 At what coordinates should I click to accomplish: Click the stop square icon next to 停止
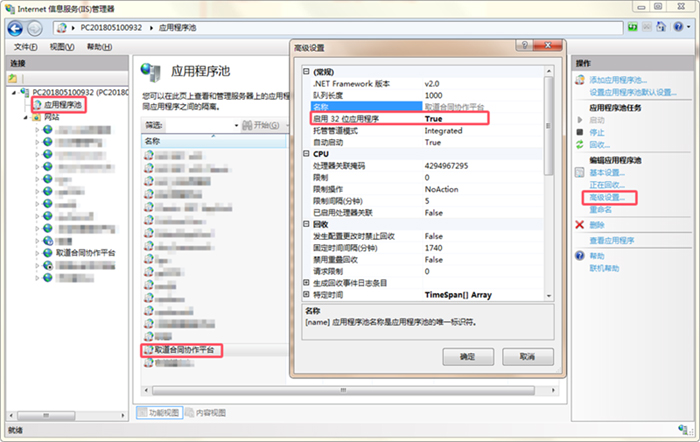click(579, 132)
